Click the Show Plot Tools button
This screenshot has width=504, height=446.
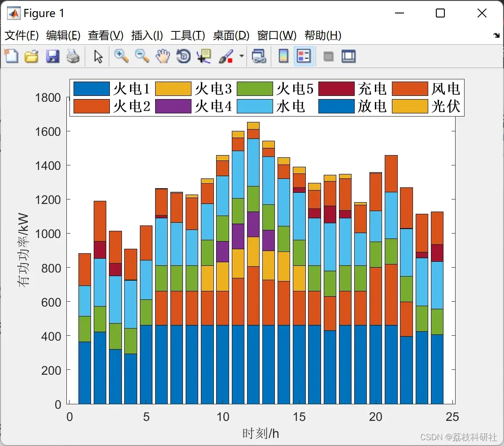pos(348,56)
